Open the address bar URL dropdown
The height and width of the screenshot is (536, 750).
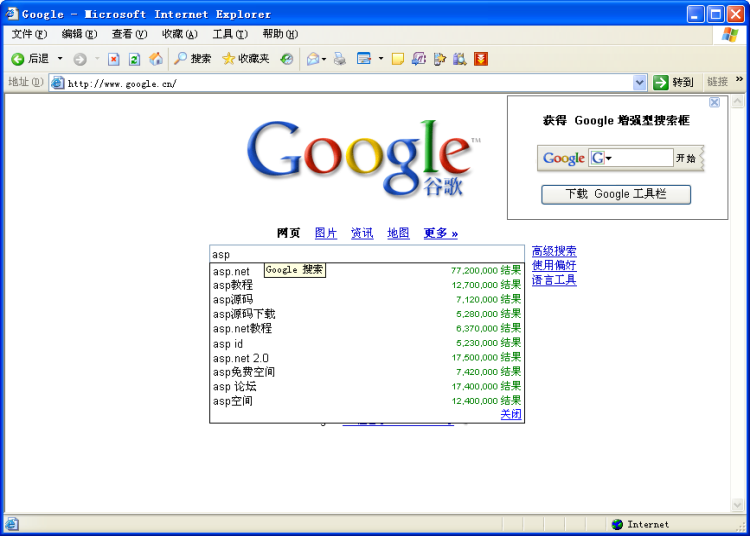[x=640, y=83]
